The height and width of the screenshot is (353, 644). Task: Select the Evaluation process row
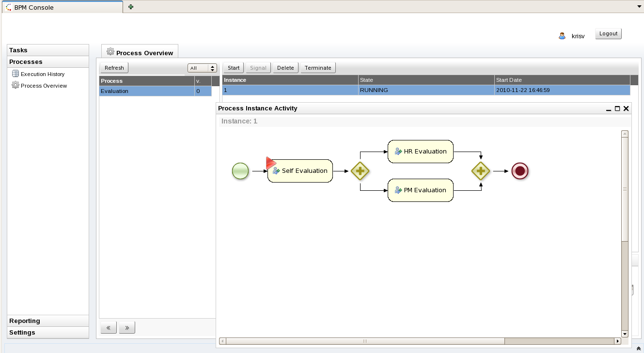coord(146,91)
